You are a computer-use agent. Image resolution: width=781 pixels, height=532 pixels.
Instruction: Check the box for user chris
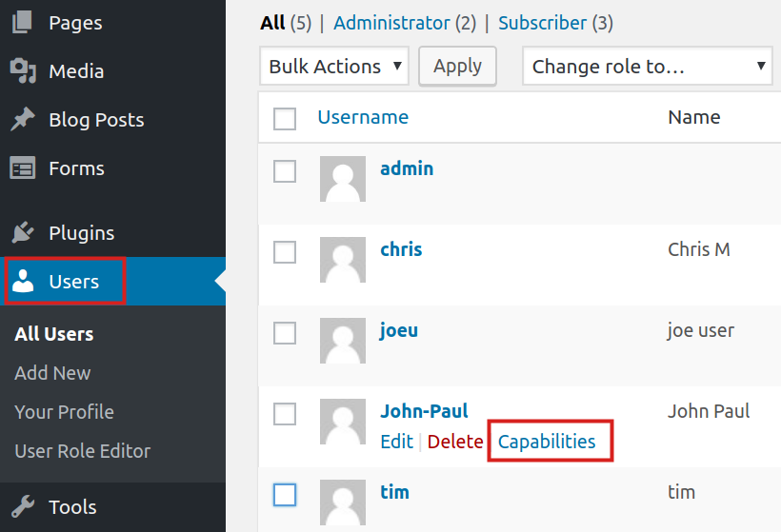point(285,252)
